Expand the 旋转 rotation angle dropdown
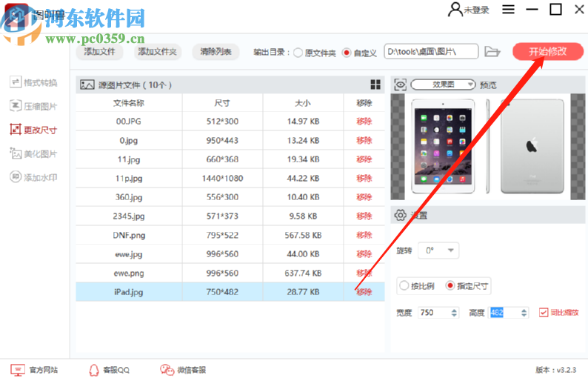 [438, 251]
